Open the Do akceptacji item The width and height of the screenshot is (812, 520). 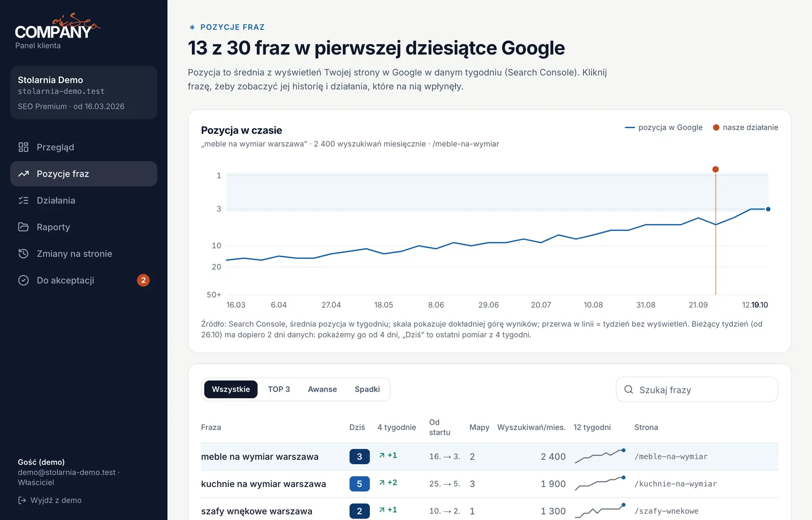(x=84, y=280)
